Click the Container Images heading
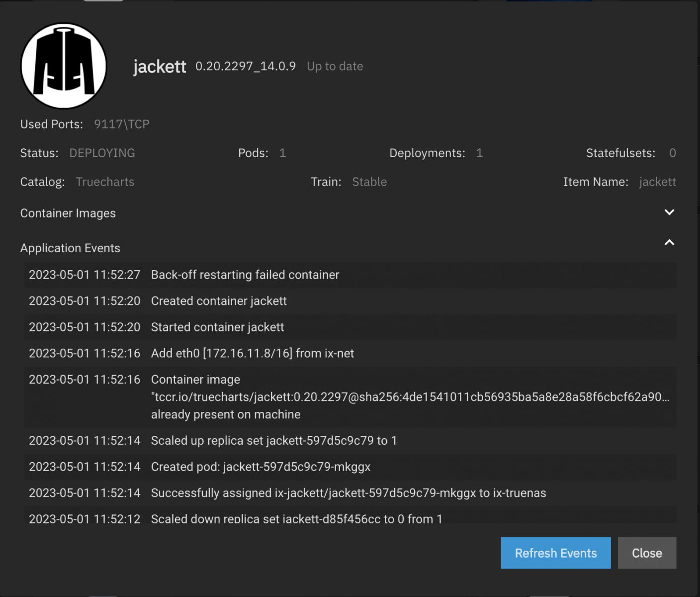This screenshot has height=597, width=700. (68, 213)
